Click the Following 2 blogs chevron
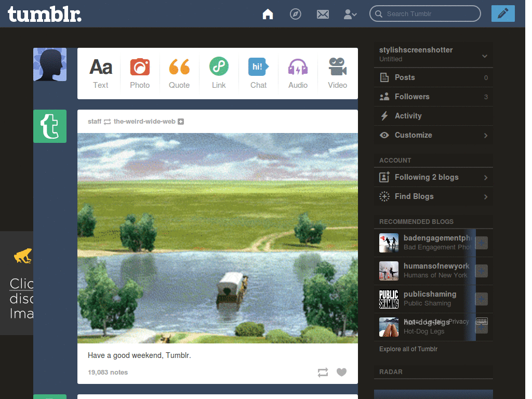 tap(486, 178)
